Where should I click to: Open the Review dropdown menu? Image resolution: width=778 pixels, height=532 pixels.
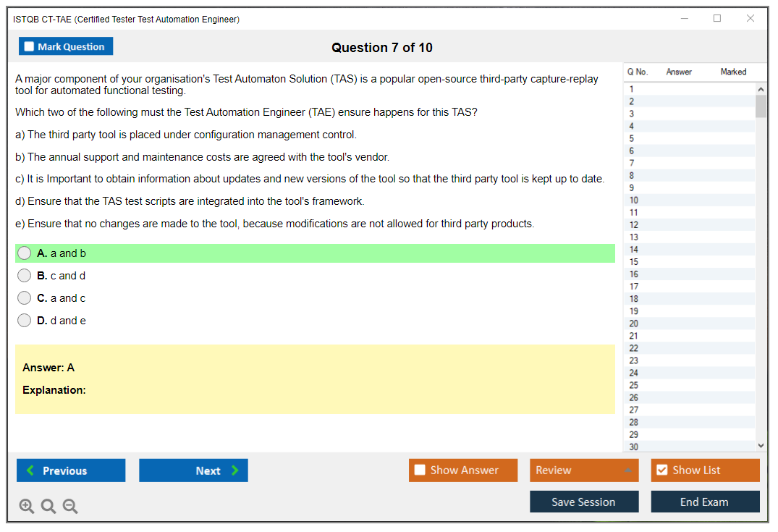(583, 470)
